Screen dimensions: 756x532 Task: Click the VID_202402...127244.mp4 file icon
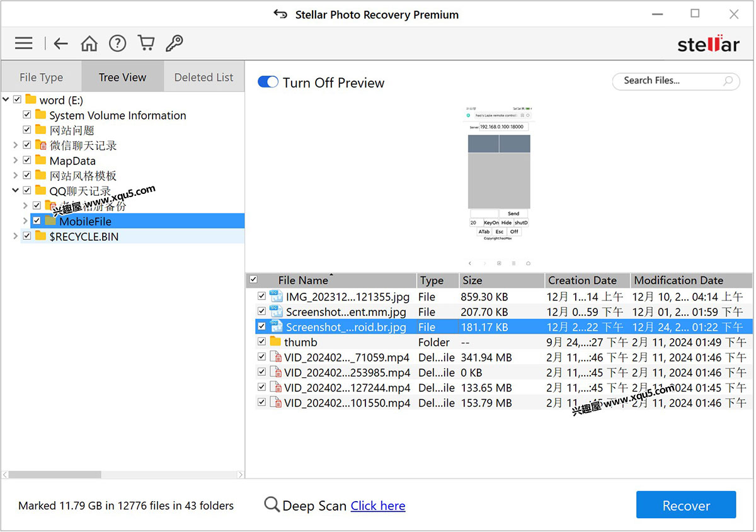(275, 387)
